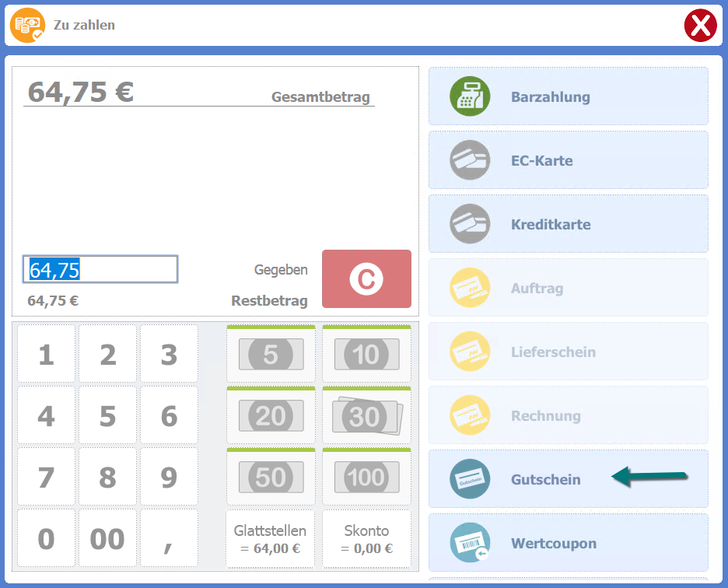Select the 100 euro banknote
Screen dimensions: 728x588
(x=366, y=477)
